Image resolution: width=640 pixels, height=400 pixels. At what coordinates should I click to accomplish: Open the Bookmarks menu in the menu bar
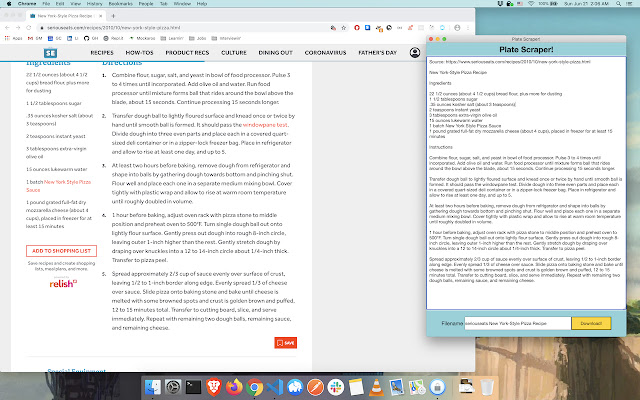pos(120,4)
